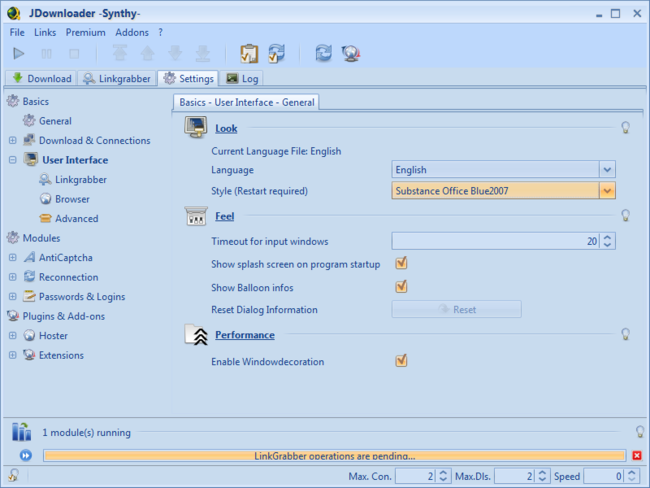Select General under Basics in tree
This screenshot has width=650, height=488.
click(47, 121)
